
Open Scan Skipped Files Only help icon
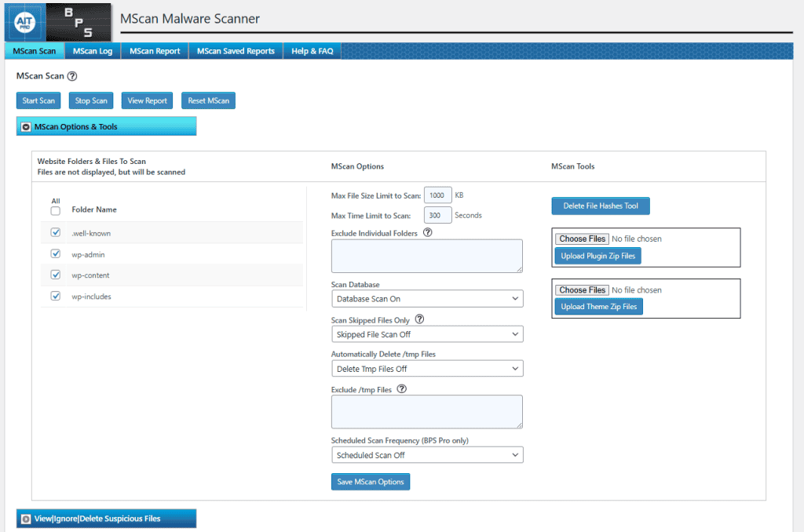click(x=419, y=319)
